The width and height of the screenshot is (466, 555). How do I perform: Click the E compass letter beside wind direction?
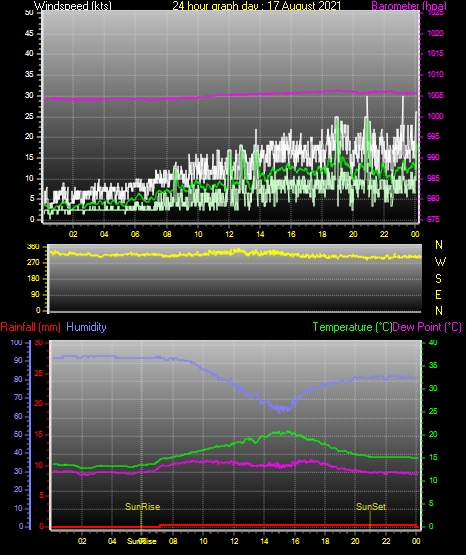[438, 294]
